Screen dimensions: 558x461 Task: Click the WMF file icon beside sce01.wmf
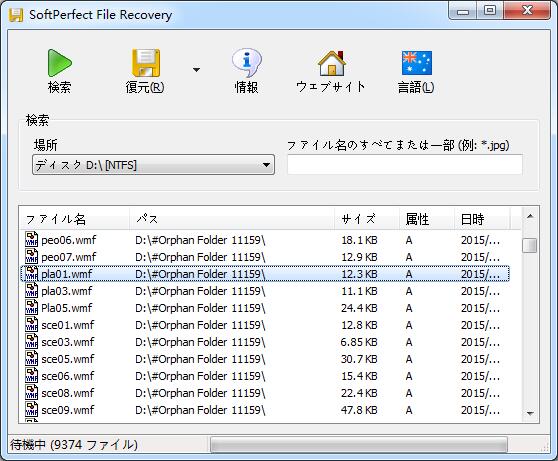point(31,325)
